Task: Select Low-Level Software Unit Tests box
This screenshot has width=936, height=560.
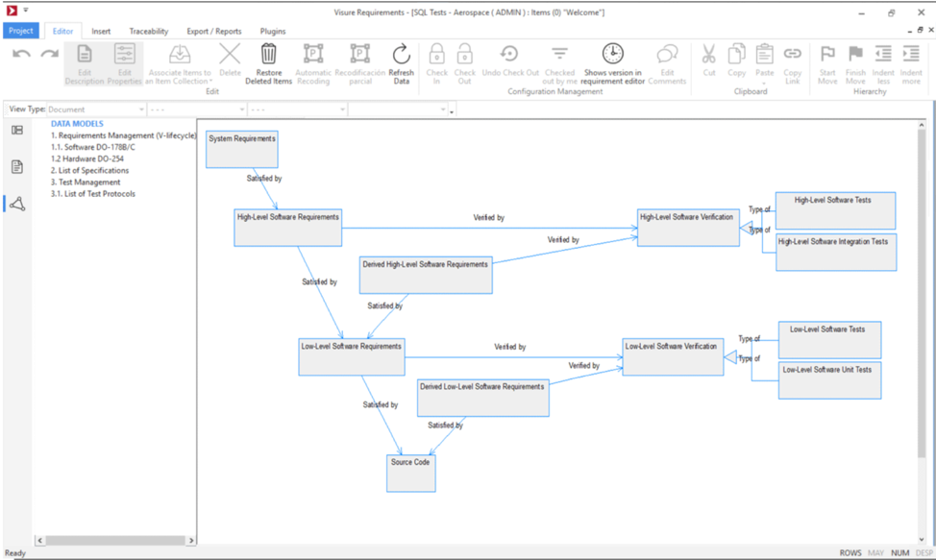Action: pos(829,380)
